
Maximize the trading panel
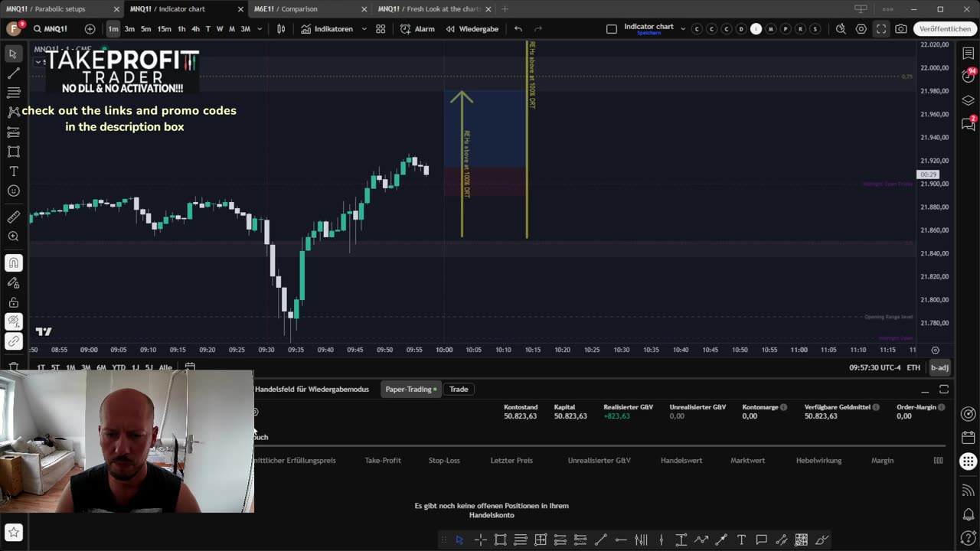[x=944, y=390]
